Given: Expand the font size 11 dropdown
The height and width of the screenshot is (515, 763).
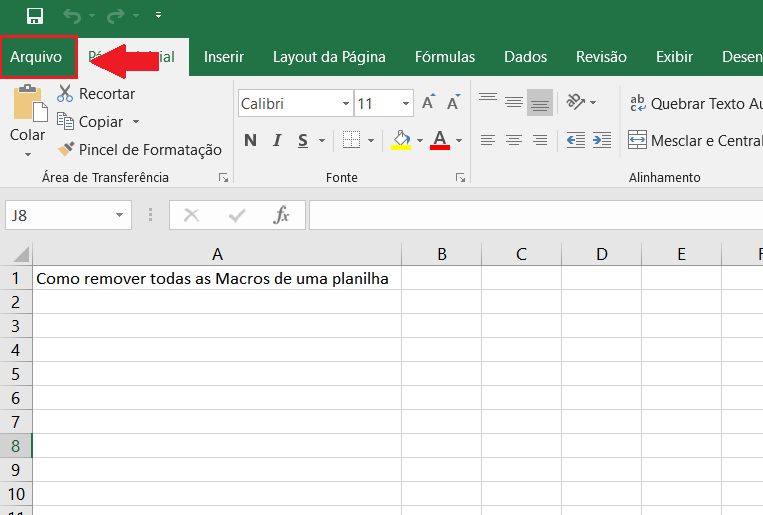Looking at the screenshot, I should [406, 104].
